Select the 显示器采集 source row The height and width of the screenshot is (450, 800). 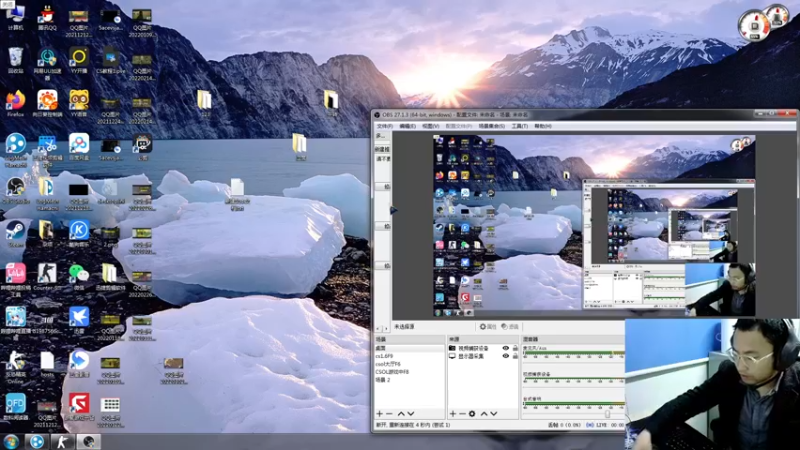483,356
